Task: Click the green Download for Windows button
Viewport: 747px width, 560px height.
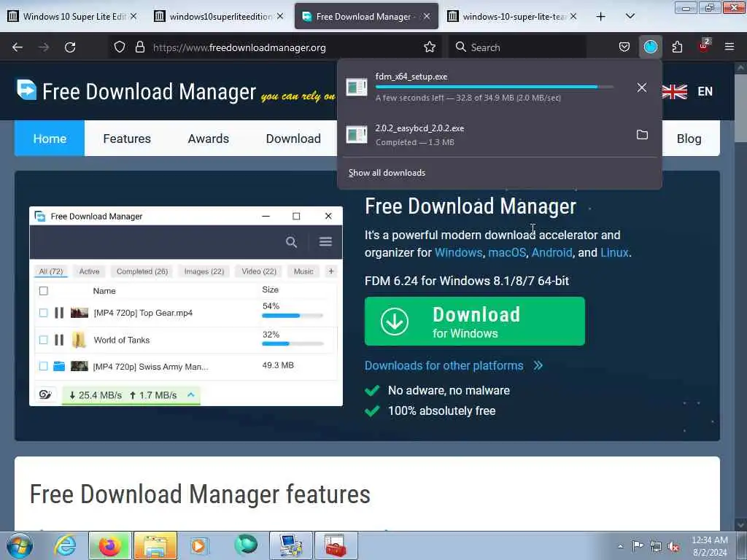Action: pos(474,322)
